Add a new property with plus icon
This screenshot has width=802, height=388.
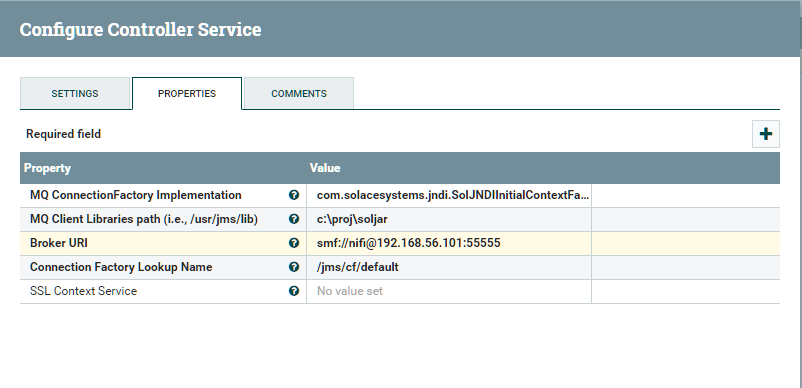coord(766,134)
